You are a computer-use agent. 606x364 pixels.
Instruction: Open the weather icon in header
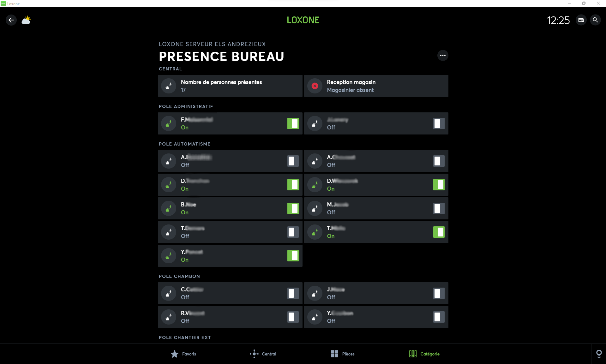click(26, 20)
